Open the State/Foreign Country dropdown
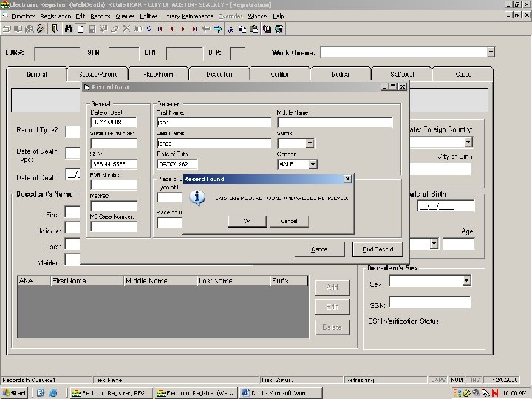The image size is (532, 399). click(468, 142)
